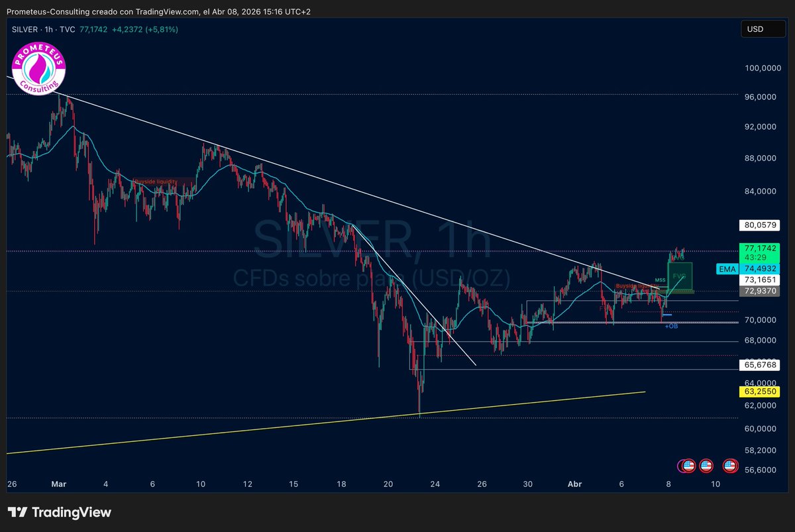The height and width of the screenshot is (532, 795).
Task: Click the green current price label 77,1742
Action: [x=759, y=248]
